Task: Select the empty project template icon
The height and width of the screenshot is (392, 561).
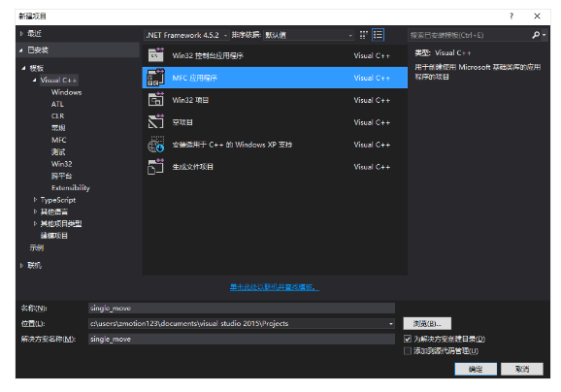Action: click(x=156, y=122)
